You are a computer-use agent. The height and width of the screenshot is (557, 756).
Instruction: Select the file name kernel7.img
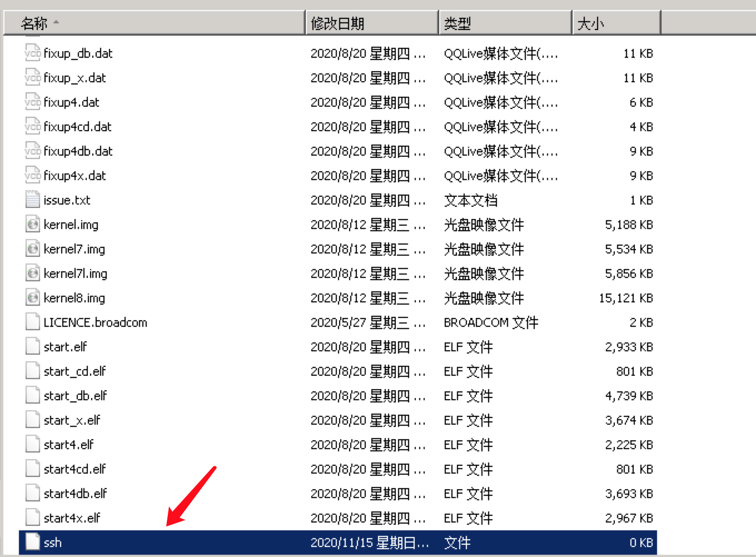[74, 249]
